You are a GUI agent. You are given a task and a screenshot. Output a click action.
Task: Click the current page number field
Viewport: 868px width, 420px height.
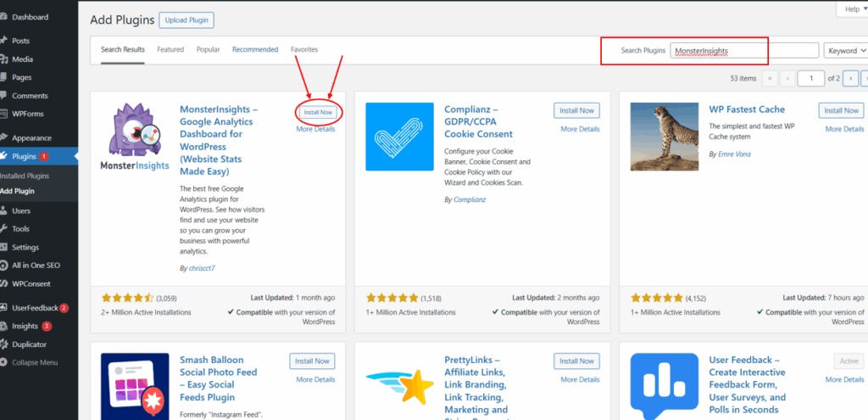(811, 79)
